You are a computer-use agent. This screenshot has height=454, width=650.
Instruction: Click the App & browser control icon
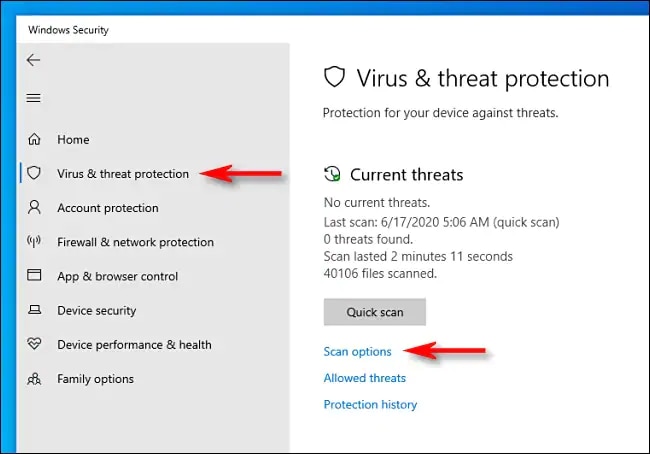[x=35, y=276]
